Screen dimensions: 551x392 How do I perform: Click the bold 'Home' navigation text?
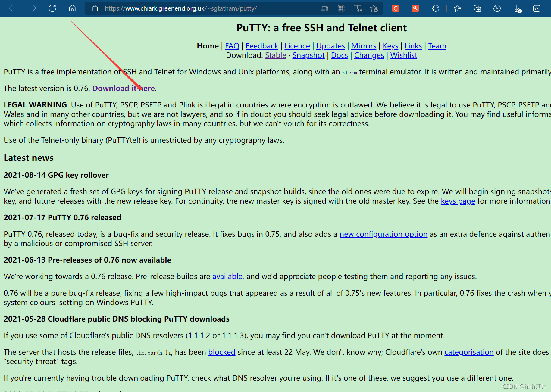click(x=208, y=46)
